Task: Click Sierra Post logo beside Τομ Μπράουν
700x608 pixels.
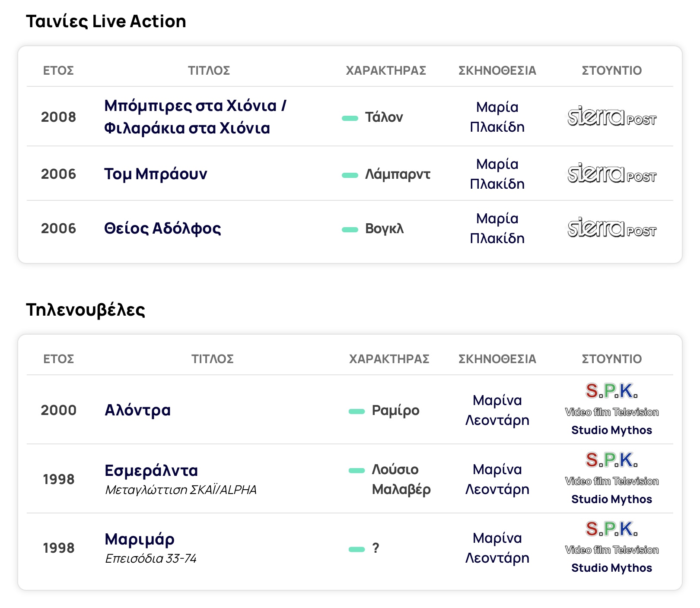Action: click(611, 174)
